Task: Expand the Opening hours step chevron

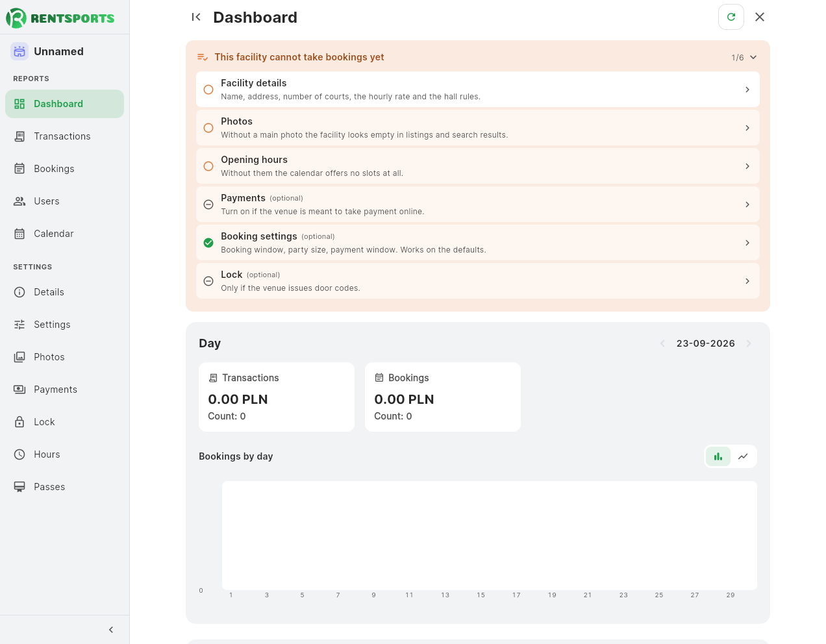Action: coord(747,166)
